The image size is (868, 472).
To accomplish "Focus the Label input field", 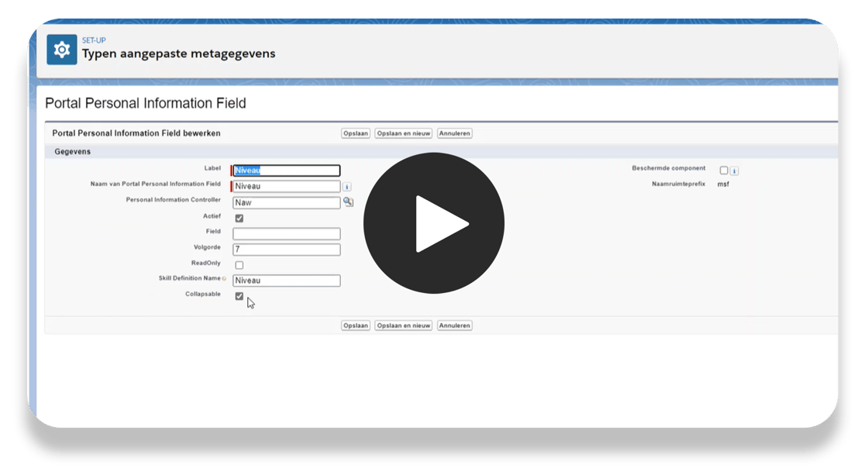I will (x=286, y=171).
